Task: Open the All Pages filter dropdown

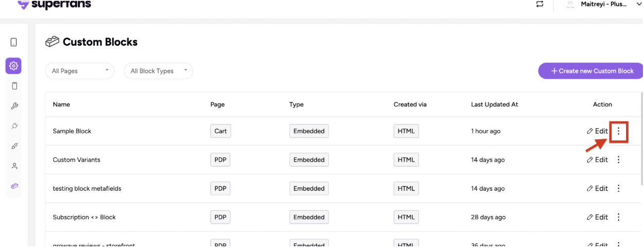Action: (x=80, y=71)
